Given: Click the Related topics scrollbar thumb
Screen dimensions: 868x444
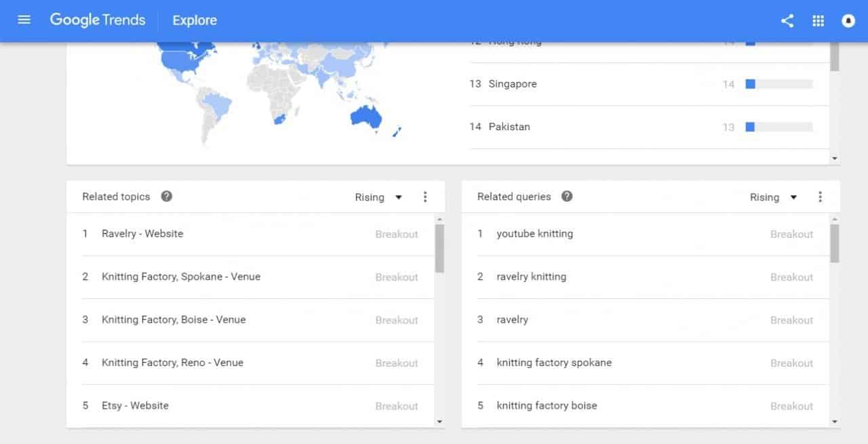Looking at the screenshot, I should tap(439, 248).
